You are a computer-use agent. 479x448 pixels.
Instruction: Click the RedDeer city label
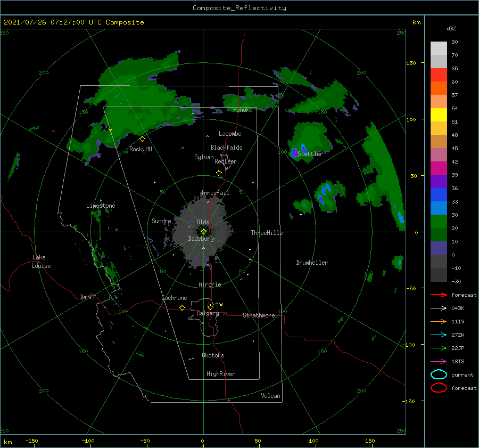[x=226, y=161]
